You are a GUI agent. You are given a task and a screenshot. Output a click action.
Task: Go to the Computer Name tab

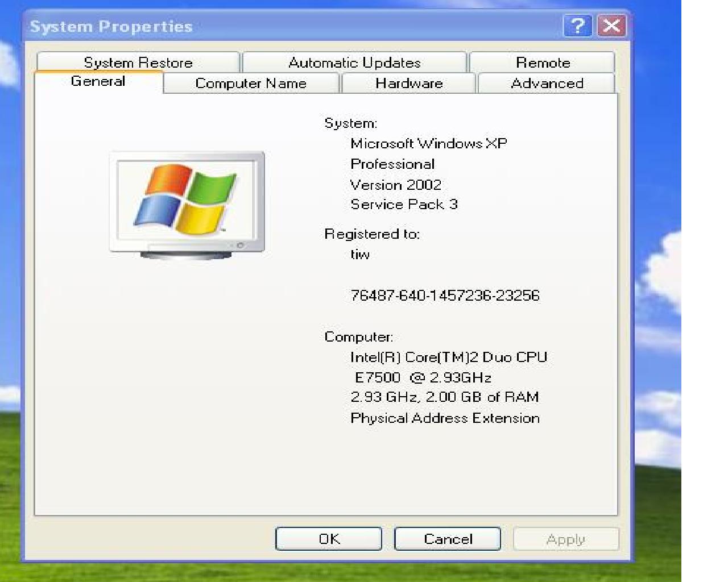251,83
